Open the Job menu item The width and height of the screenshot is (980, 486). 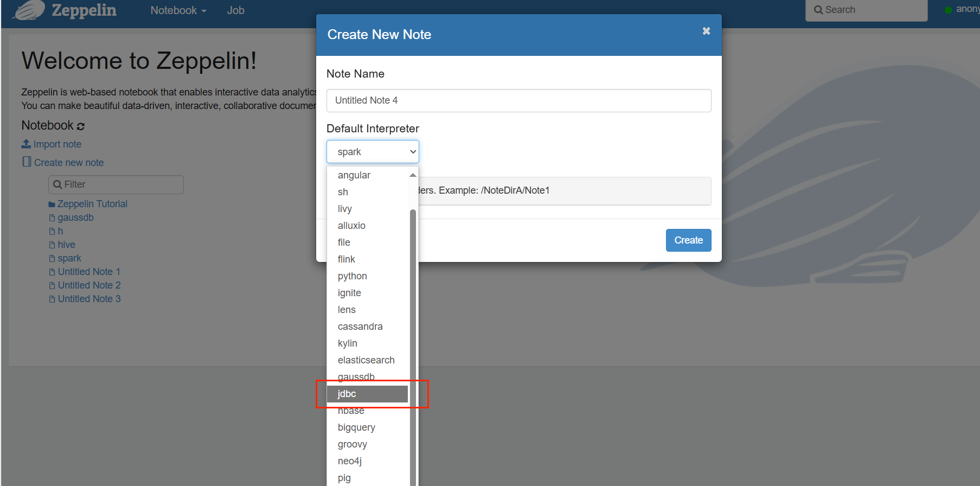(x=236, y=10)
